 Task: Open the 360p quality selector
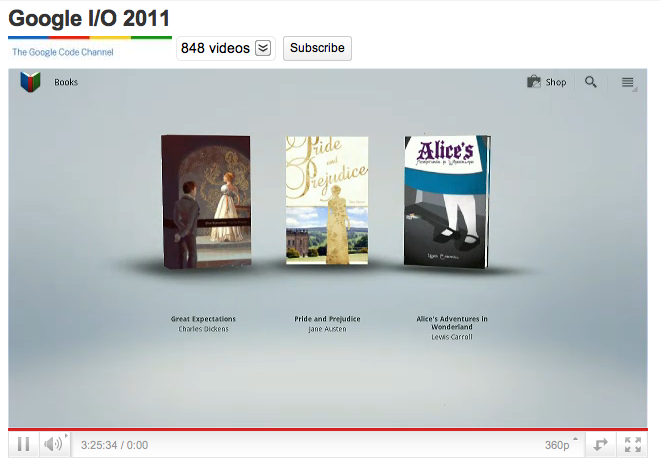click(557, 445)
